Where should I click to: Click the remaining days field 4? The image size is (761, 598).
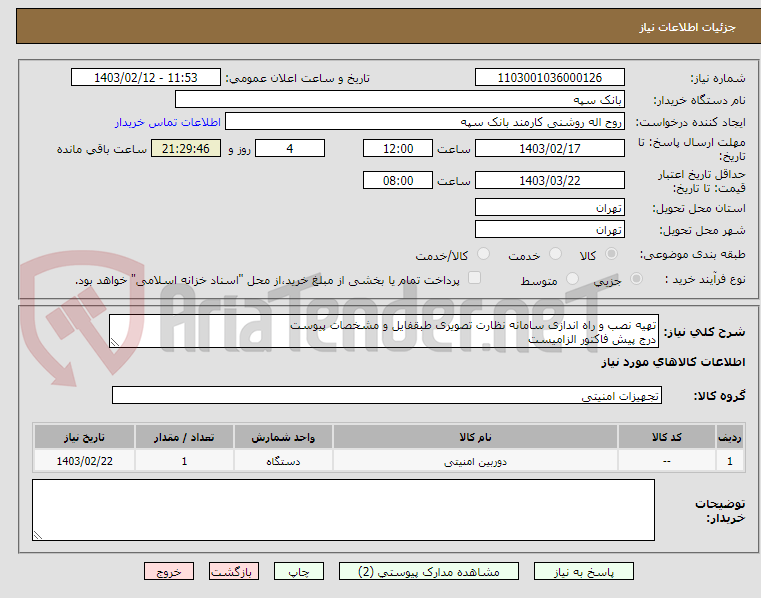click(x=290, y=148)
